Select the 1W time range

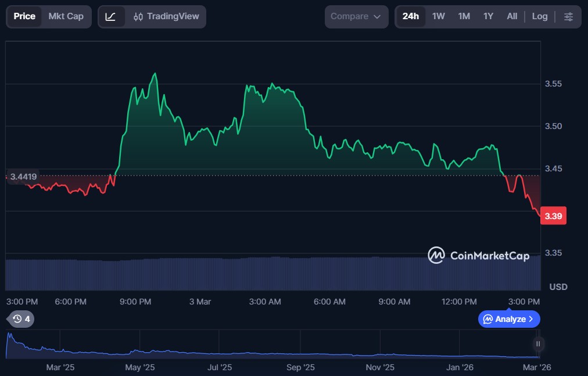[x=439, y=17]
